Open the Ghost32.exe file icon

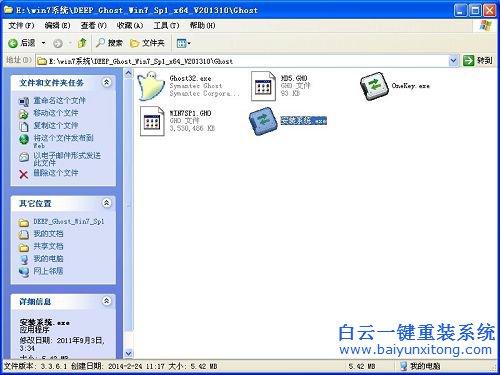[151, 86]
